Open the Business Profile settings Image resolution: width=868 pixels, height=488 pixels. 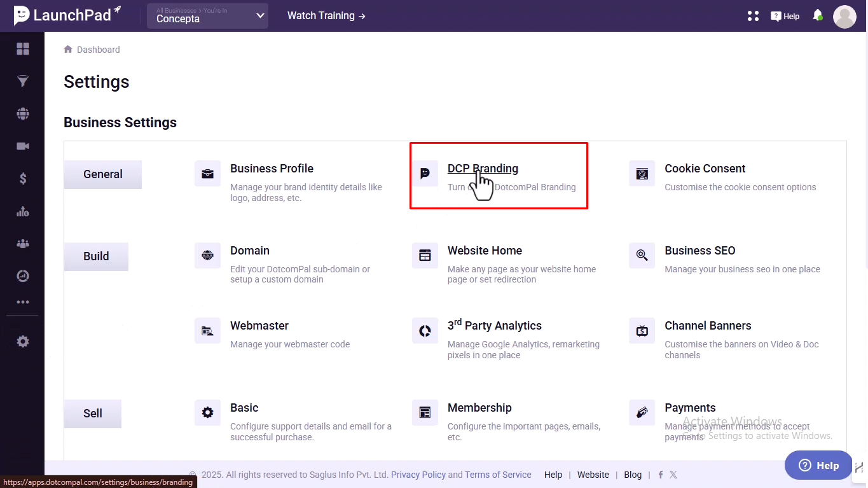(x=272, y=169)
